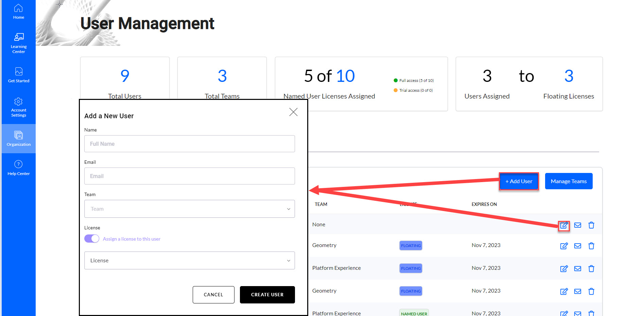
Task: Click the Full Name input field
Action: click(x=190, y=144)
